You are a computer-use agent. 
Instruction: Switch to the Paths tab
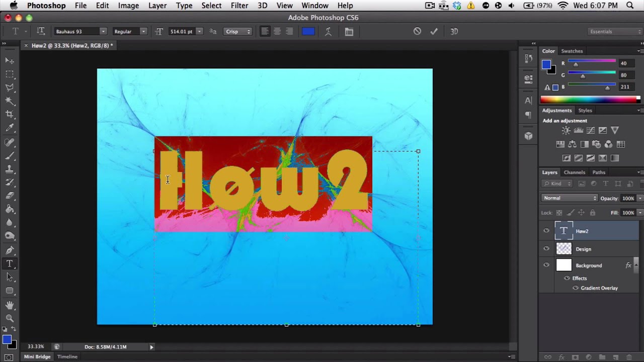tap(599, 172)
